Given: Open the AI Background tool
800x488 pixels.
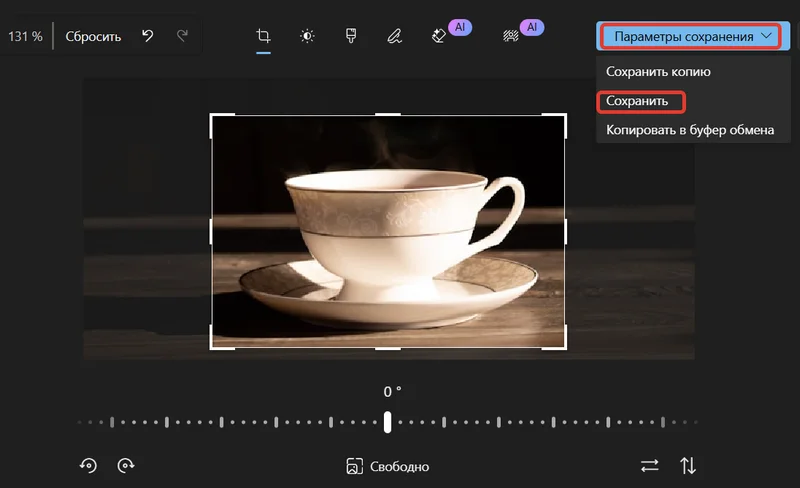Looking at the screenshot, I should (510, 36).
